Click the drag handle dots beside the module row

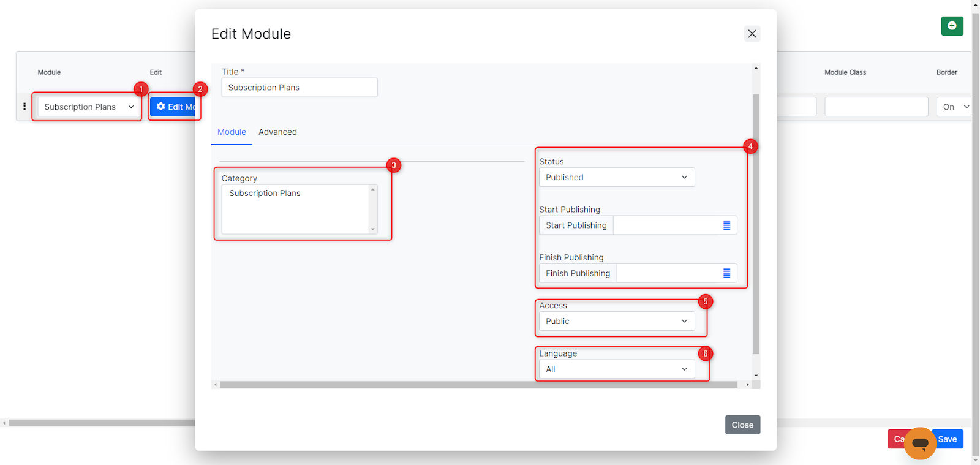[24, 107]
